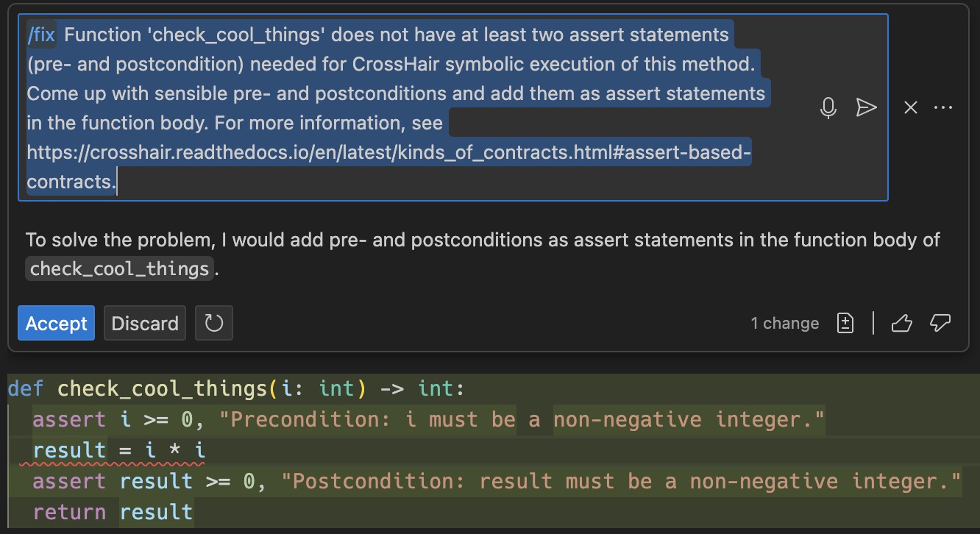Click the 'def check_cool_things' code line
This screenshot has height=534, width=980.
pyautogui.click(x=237, y=388)
